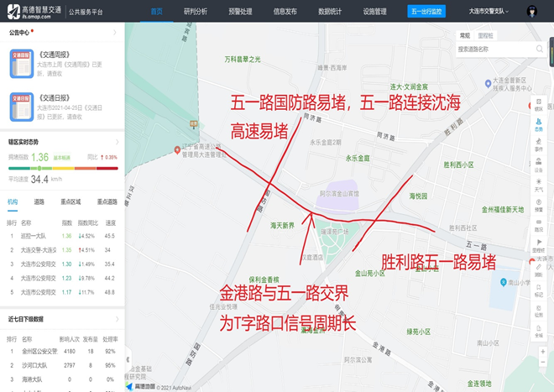
Task: Zoom out with the map minus button
Action: (543, 363)
